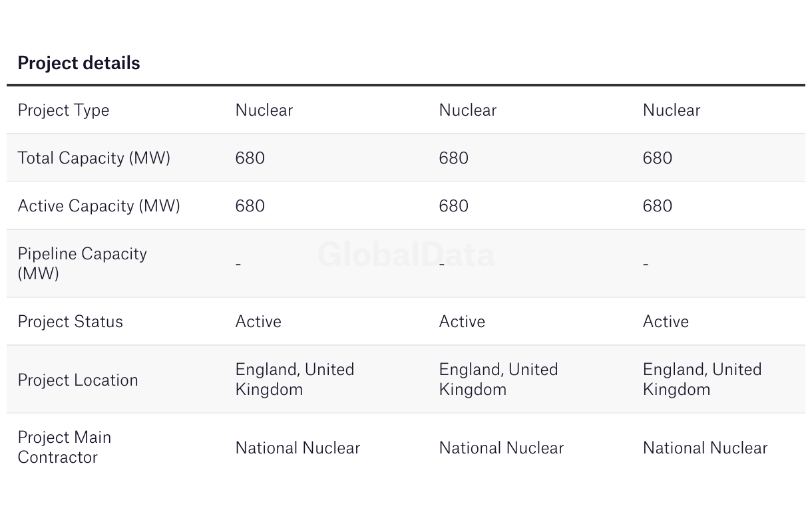
Task: Click the GlobalData watermark in the table
Action: tap(406, 255)
